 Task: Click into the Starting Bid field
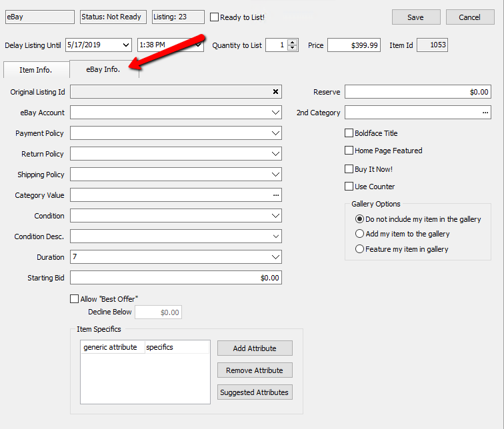[176, 277]
